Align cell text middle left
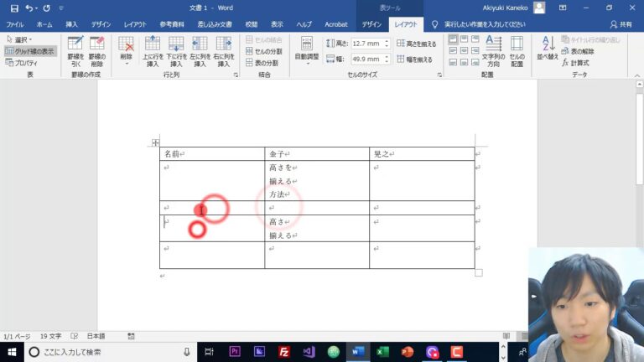 pyautogui.click(x=453, y=51)
